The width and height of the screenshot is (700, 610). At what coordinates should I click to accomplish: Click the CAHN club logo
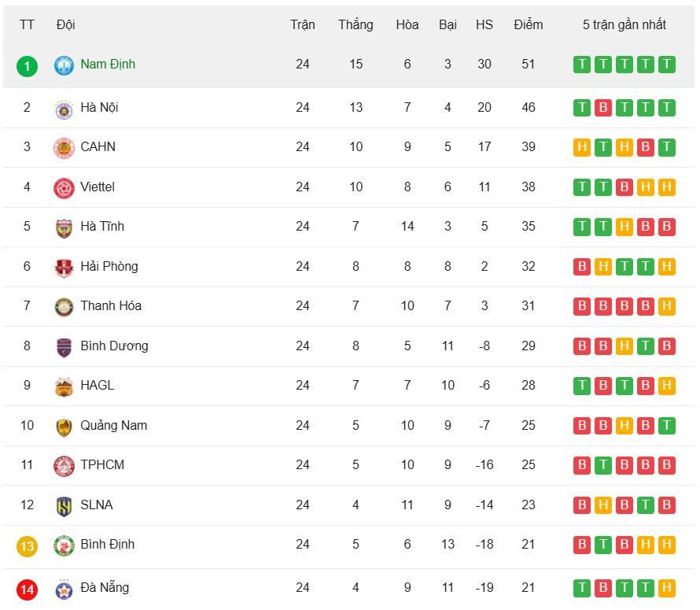click(x=64, y=148)
